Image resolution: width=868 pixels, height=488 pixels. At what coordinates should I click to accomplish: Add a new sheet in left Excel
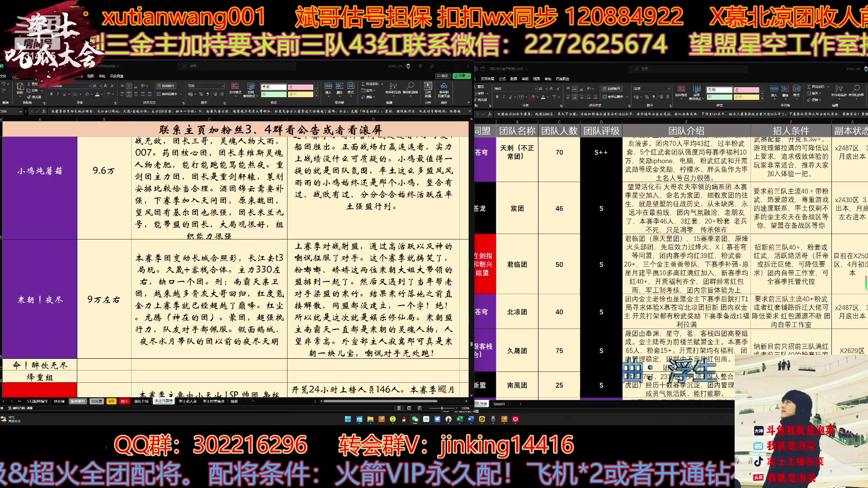(253, 401)
